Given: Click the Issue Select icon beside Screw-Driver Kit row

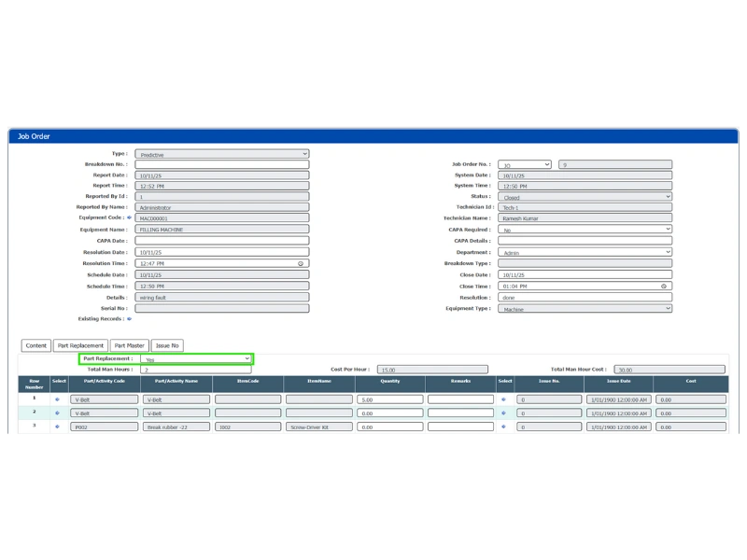Looking at the screenshot, I should click(504, 427).
